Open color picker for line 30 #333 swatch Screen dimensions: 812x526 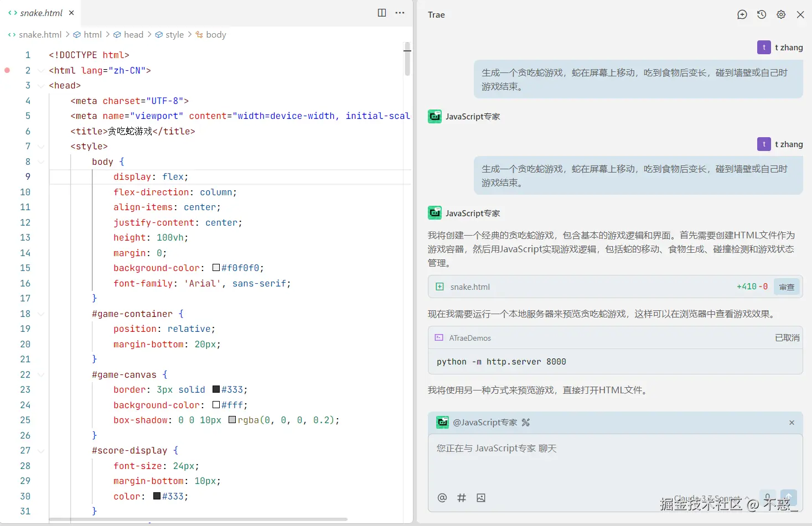tap(157, 496)
